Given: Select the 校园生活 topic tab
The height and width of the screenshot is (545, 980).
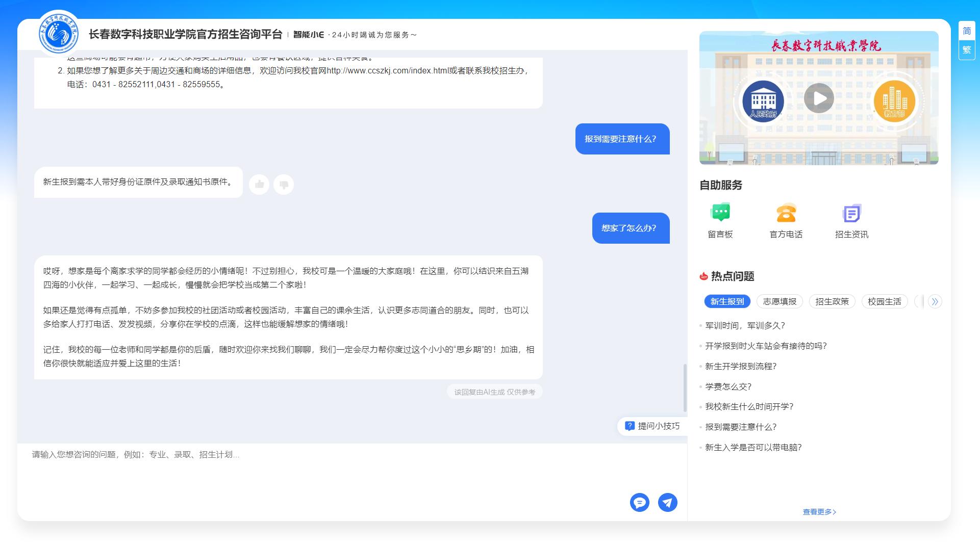Looking at the screenshot, I should tap(885, 301).
